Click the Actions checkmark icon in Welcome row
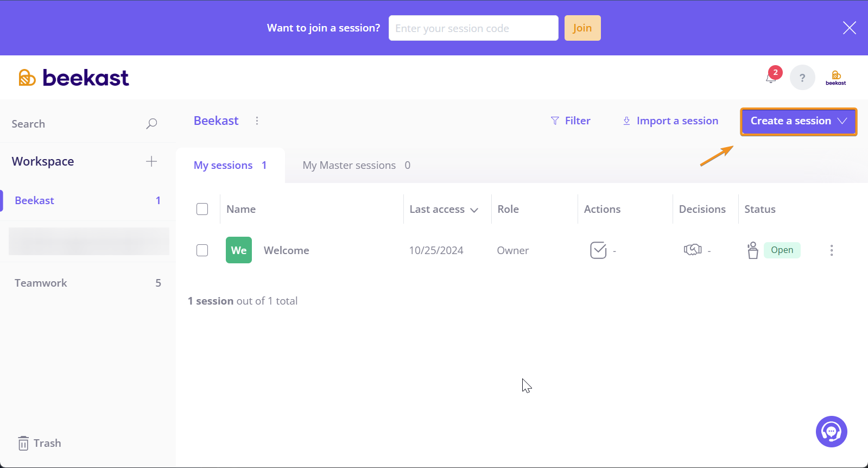Image resolution: width=868 pixels, height=468 pixels. pyautogui.click(x=598, y=250)
